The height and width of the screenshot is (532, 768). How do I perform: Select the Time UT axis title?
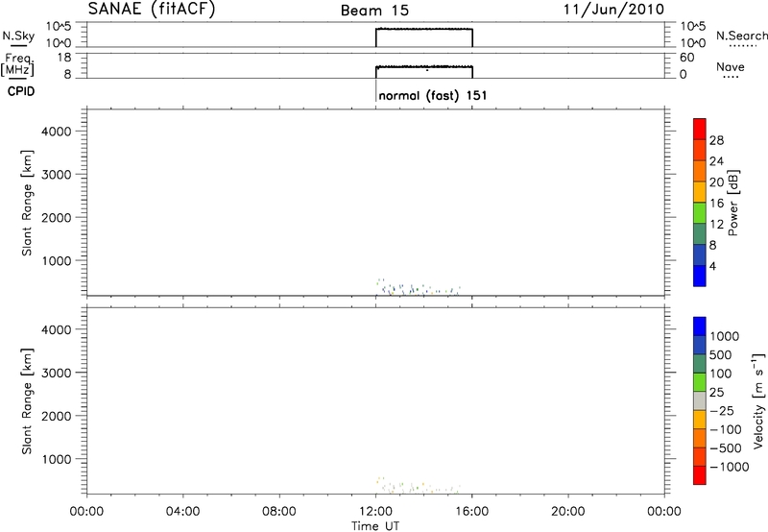(x=375, y=526)
